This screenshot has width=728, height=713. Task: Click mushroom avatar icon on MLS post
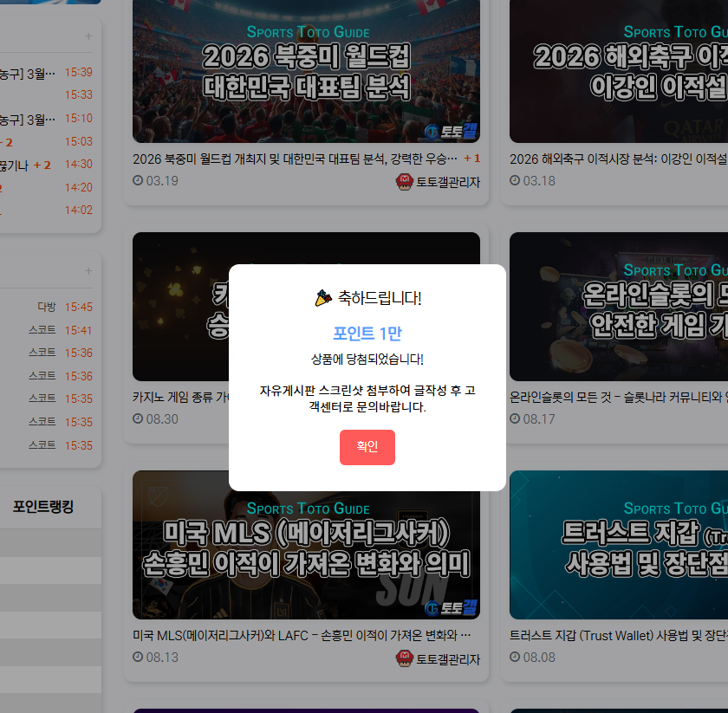point(405,658)
